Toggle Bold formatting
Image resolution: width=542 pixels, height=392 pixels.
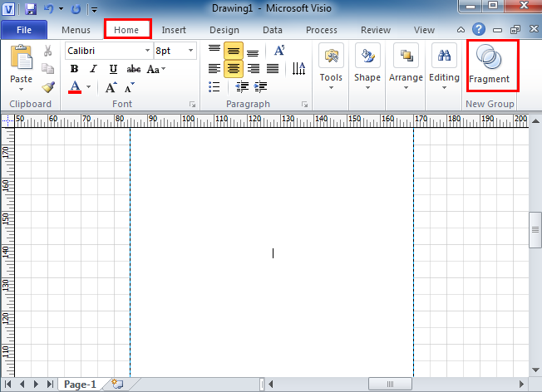coord(74,69)
